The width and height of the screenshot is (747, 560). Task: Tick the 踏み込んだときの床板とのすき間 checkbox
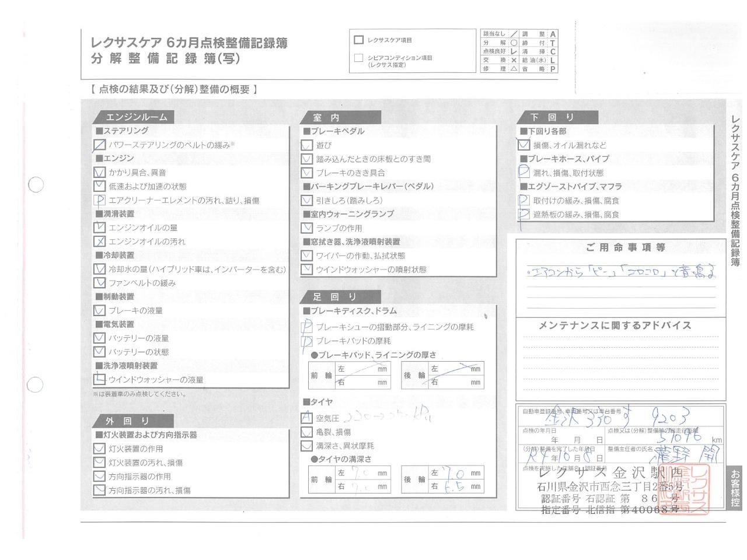[x=307, y=159]
